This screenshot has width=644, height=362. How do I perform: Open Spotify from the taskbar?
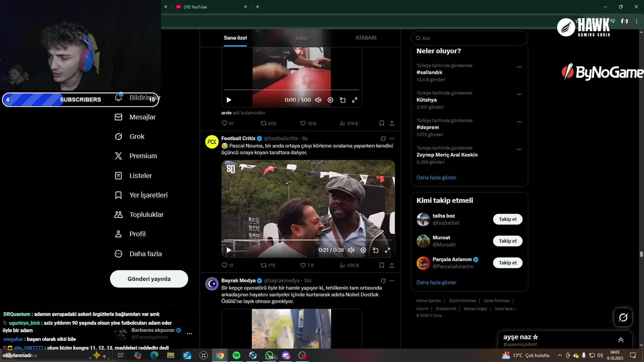236,355
